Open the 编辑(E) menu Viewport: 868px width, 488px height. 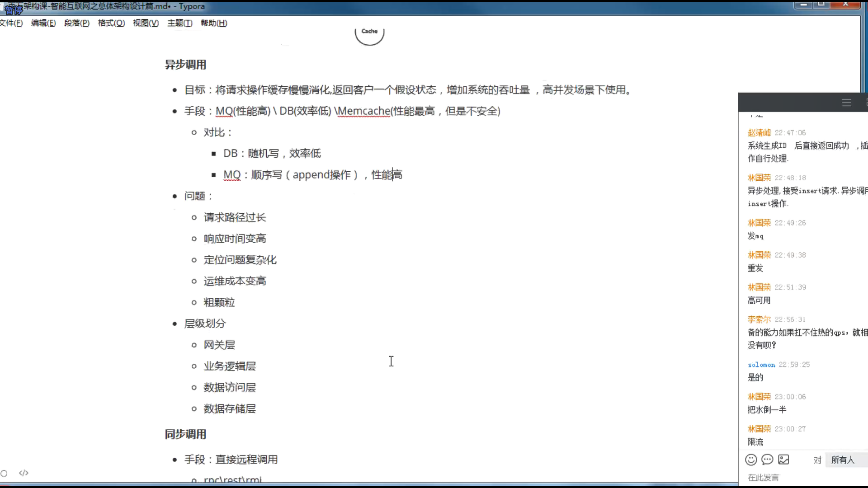click(x=43, y=23)
